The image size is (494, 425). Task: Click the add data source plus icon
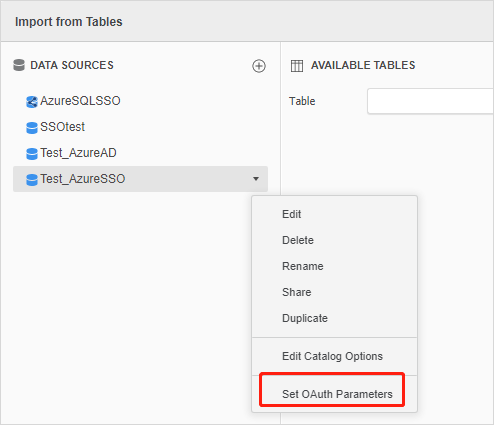[259, 66]
